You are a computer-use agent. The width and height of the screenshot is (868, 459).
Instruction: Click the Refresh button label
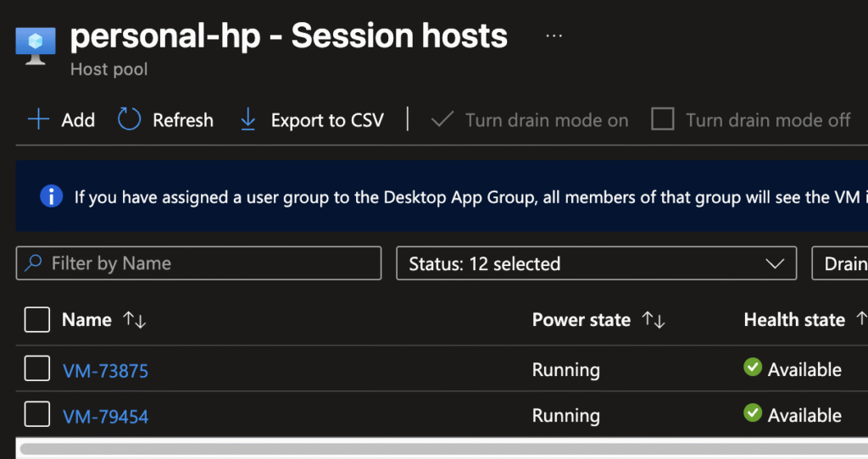point(183,120)
